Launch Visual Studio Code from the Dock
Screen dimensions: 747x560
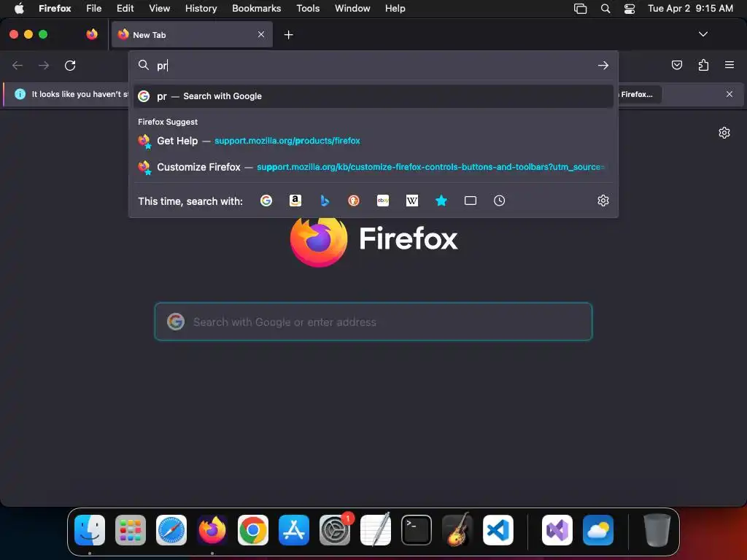coord(498,530)
